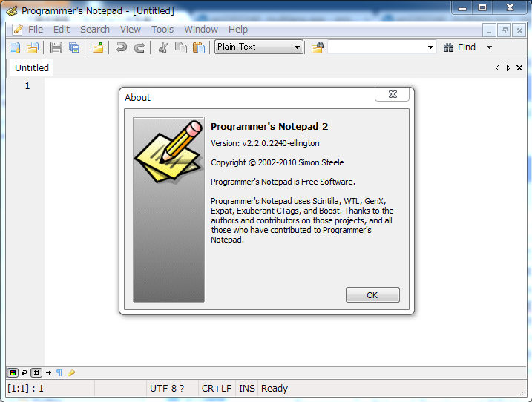This screenshot has height=402, width=532.
Task: Open the Tools menu
Action: [x=162, y=30]
